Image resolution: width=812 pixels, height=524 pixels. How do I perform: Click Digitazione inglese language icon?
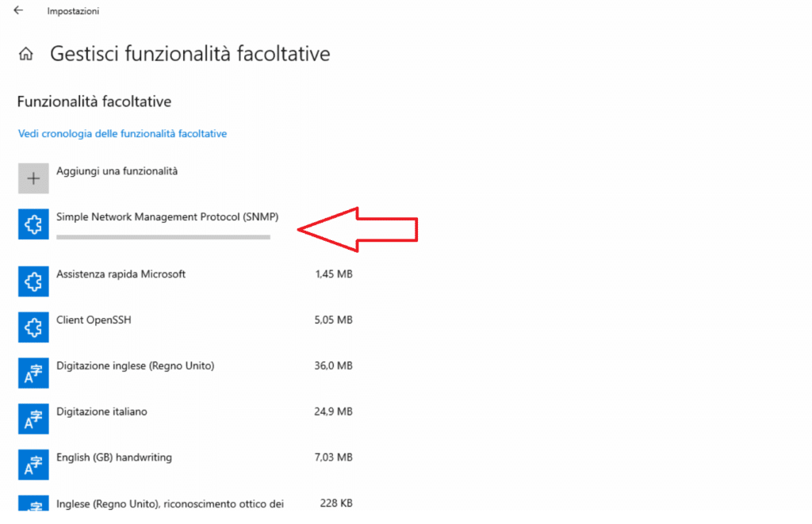[x=33, y=373]
